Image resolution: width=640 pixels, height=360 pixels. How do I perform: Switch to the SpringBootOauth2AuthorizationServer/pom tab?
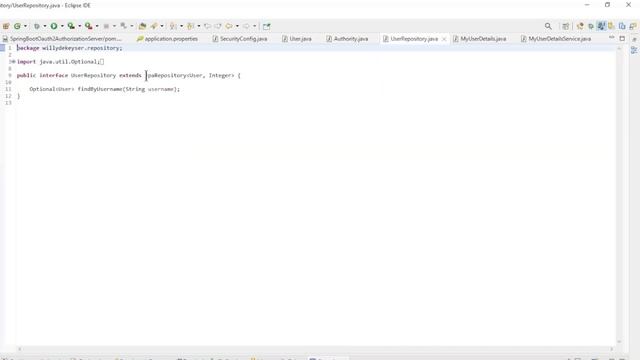[x=62, y=39]
